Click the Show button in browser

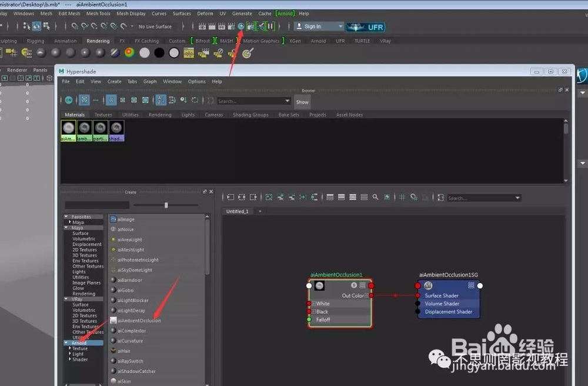(x=302, y=102)
